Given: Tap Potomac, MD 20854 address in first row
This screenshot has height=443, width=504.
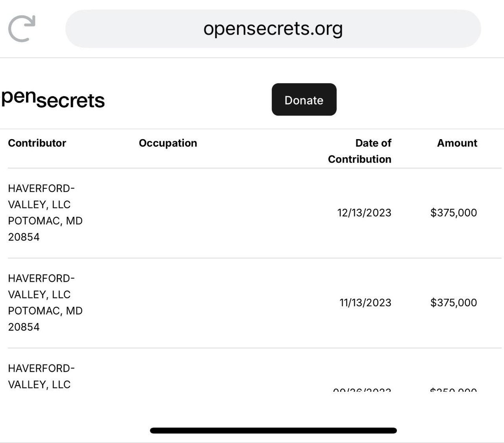Looking at the screenshot, I should pos(45,229).
